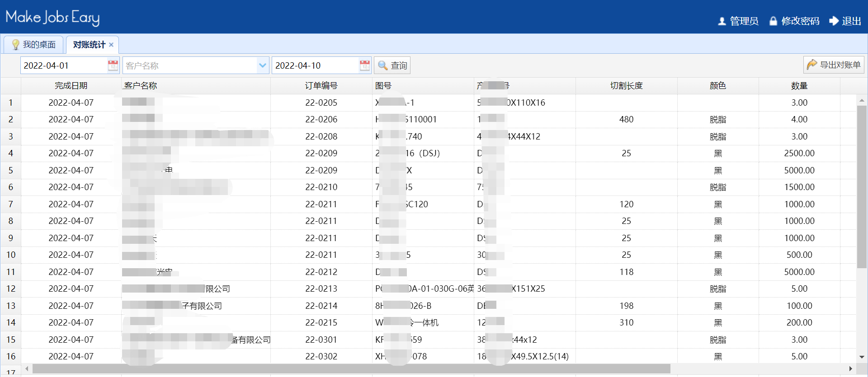The image size is (868, 377).
Task: Click the 切割长度 column header
Action: (x=626, y=86)
